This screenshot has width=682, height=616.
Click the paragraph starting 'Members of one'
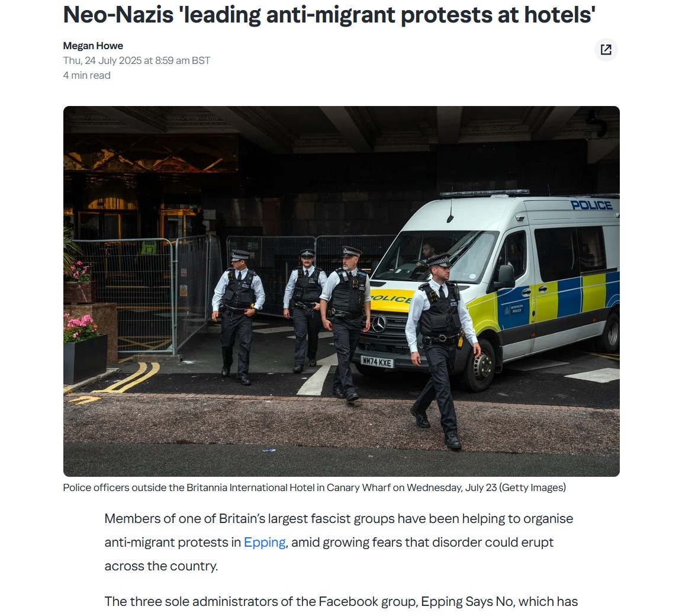click(x=339, y=543)
